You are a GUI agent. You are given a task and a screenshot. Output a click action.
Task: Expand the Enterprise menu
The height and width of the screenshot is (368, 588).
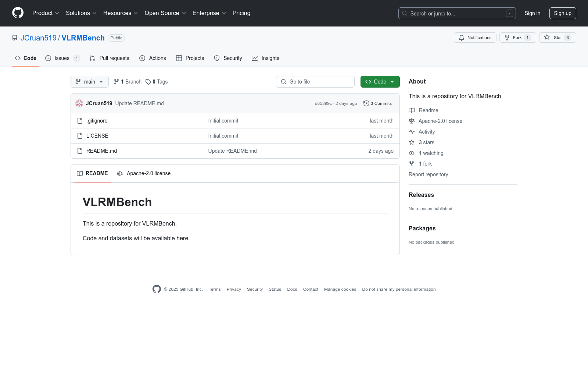(x=209, y=13)
